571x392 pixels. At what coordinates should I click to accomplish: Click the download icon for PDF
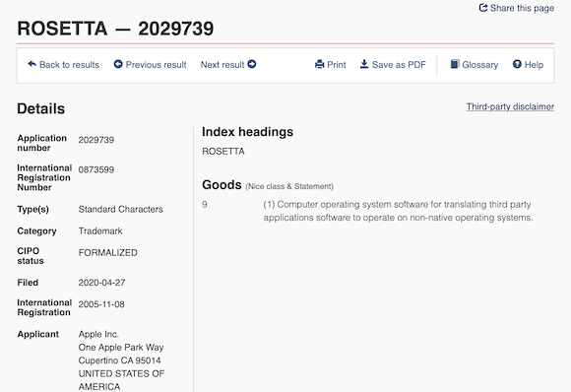[x=364, y=64]
